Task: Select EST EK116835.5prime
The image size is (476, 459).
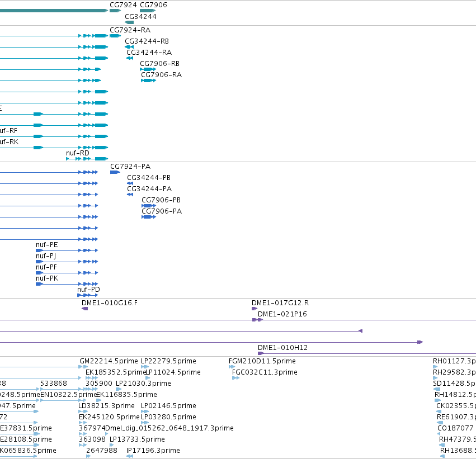Action: 126,395
